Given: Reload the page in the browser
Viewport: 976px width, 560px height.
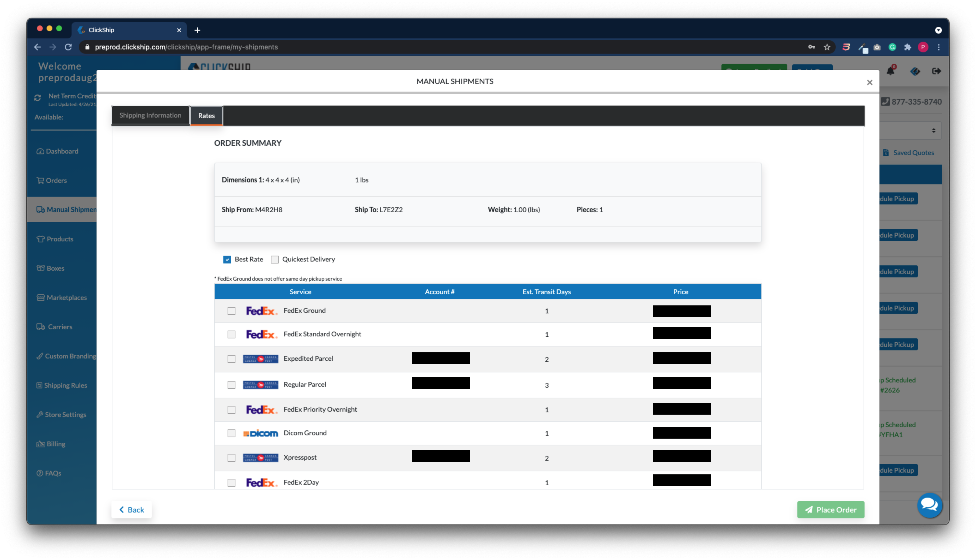Looking at the screenshot, I should [x=68, y=47].
